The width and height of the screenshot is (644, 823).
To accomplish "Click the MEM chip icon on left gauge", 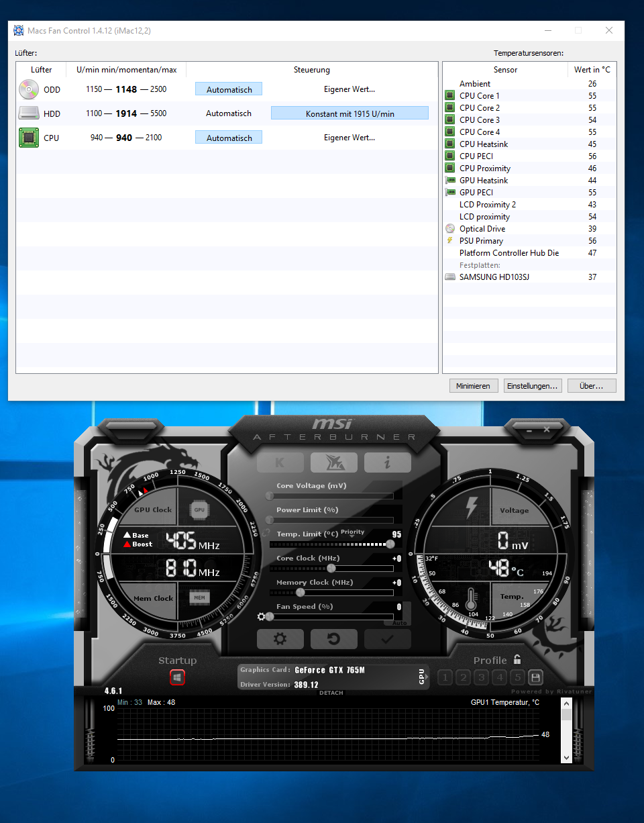I will pyautogui.click(x=199, y=597).
